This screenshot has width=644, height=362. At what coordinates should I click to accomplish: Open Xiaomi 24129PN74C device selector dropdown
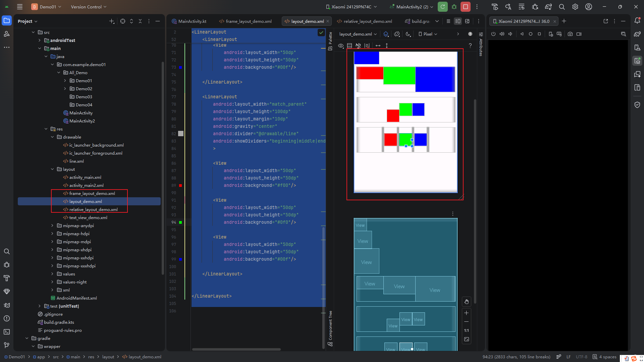pos(352,7)
